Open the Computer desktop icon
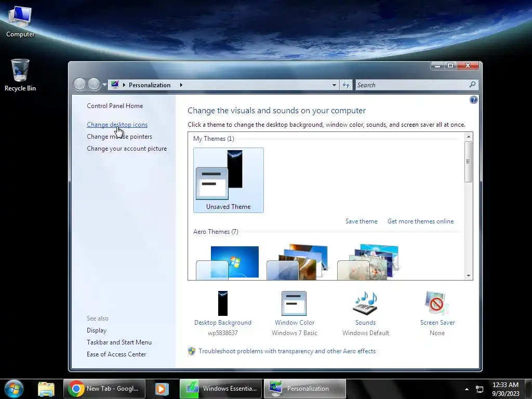This screenshot has width=532, height=399. (x=20, y=22)
